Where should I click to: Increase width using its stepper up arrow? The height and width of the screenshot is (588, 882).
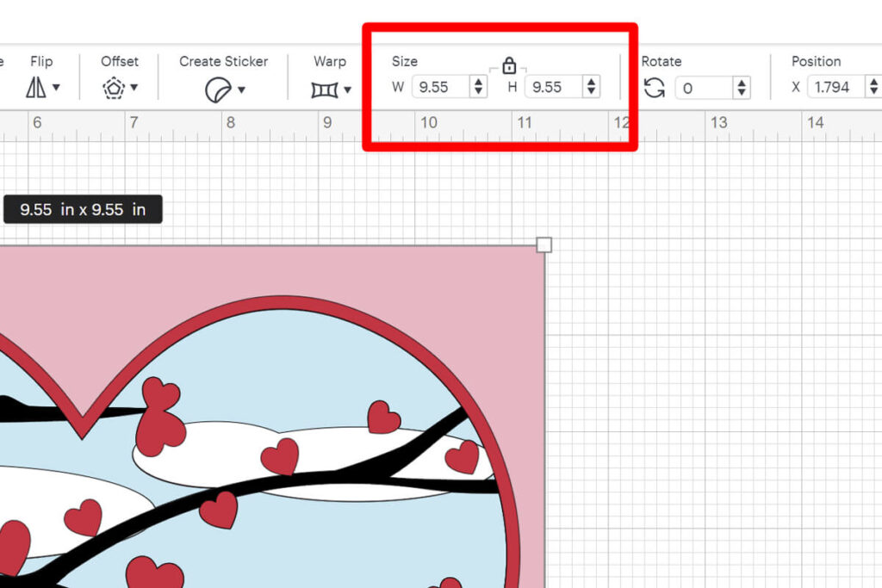(x=477, y=82)
